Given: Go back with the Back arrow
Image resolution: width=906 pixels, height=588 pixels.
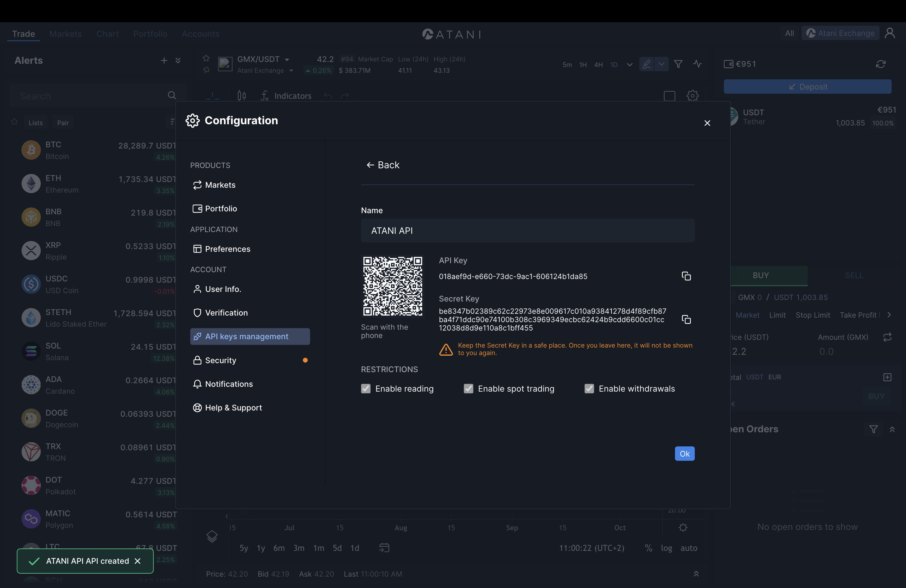Looking at the screenshot, I should pos(383,165).
